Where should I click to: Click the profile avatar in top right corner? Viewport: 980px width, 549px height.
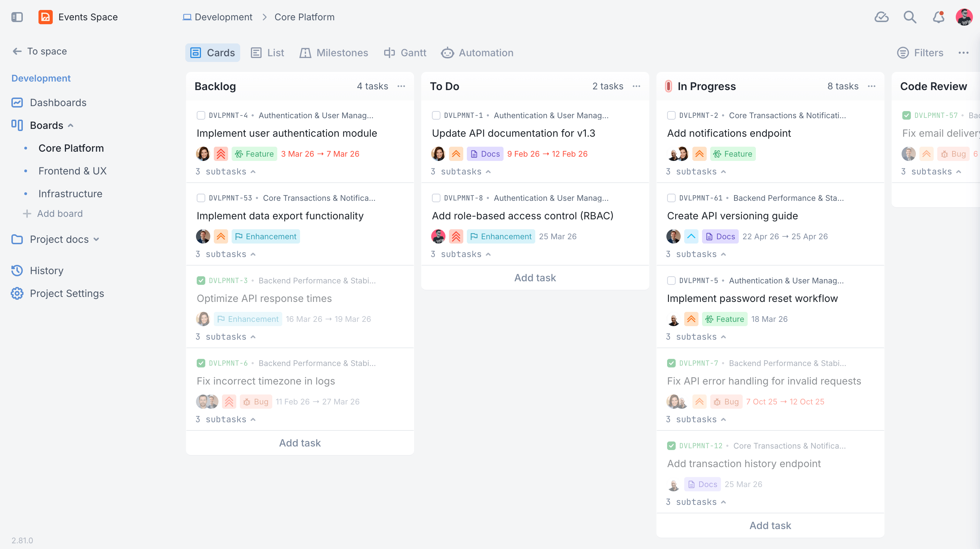pos(964,17)
